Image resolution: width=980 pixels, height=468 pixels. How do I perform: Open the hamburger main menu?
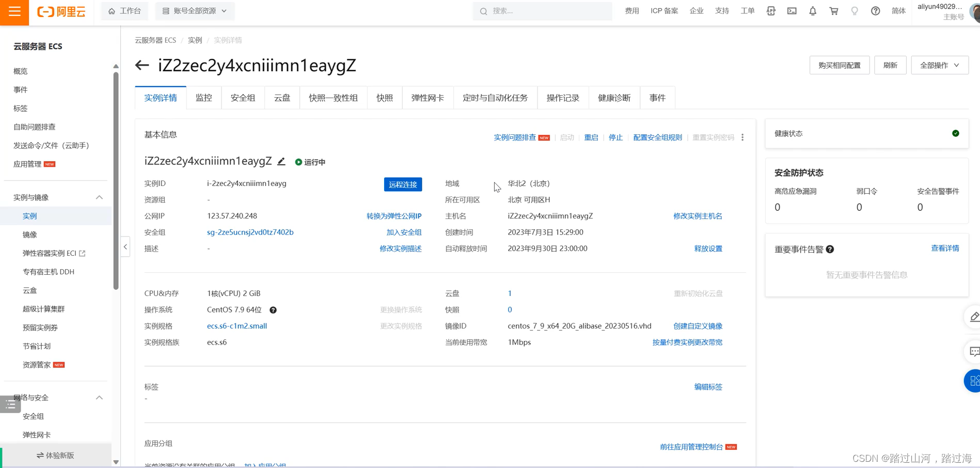[14, 11]
